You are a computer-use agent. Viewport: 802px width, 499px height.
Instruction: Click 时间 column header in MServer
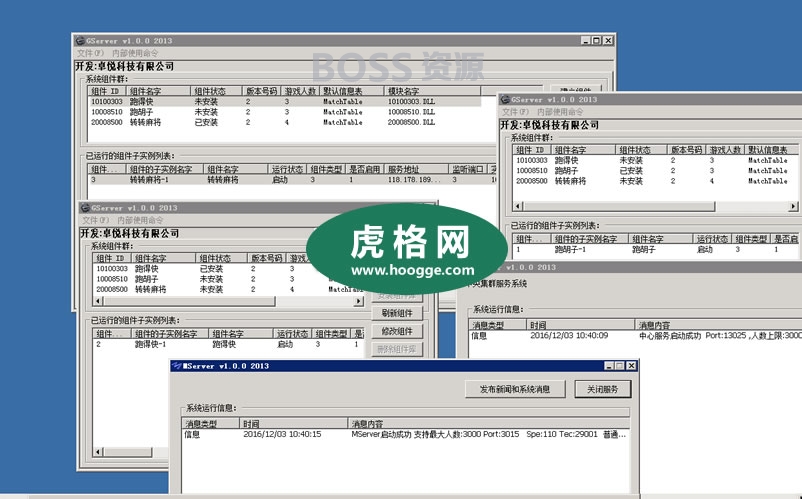click(x=294, y=423)
